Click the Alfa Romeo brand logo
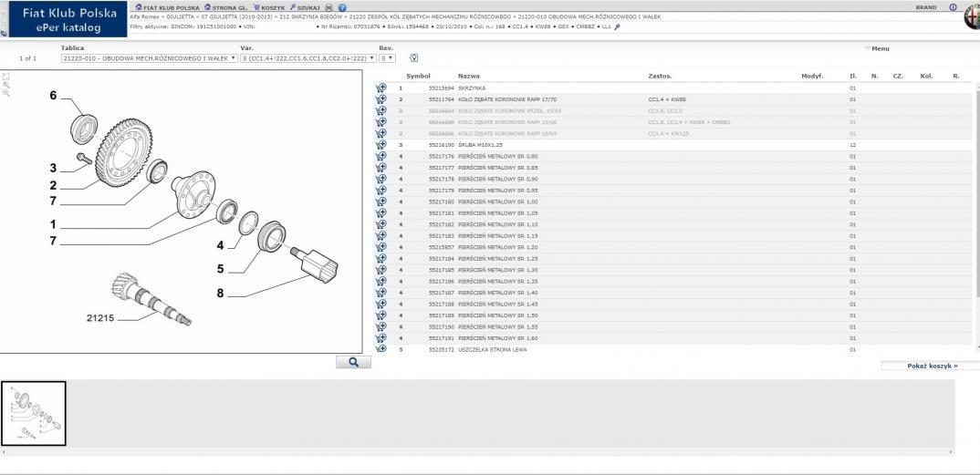This screenshot has width=980, height=475. pos(973,16)
